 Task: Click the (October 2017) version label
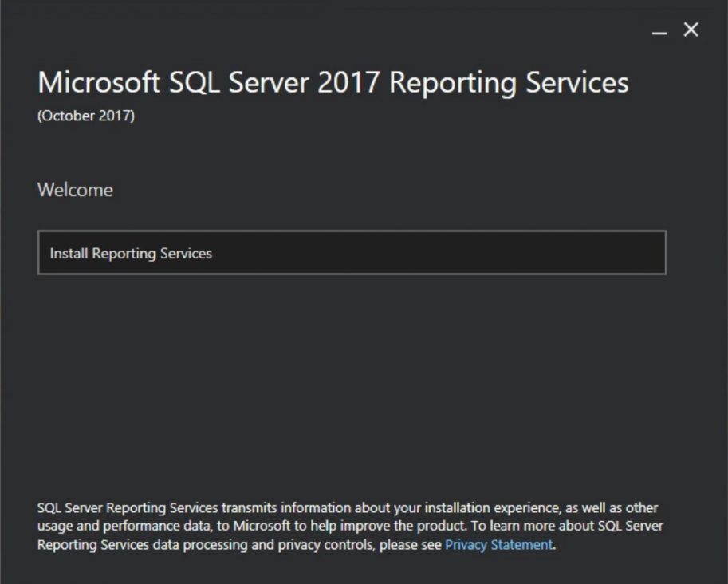85,115
